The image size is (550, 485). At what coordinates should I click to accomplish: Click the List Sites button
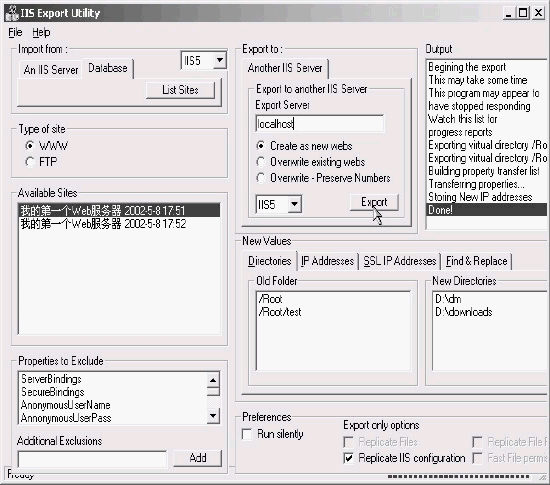tap(180, 90)
